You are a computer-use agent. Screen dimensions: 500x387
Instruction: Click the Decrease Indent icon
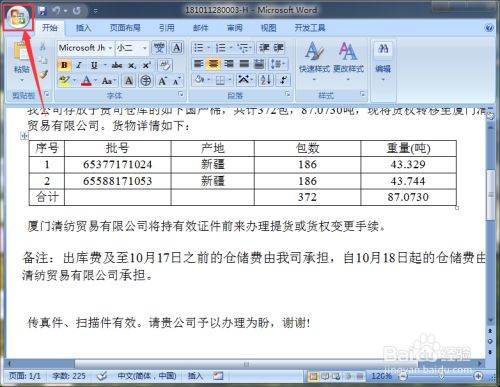click(x=264, y=48)
